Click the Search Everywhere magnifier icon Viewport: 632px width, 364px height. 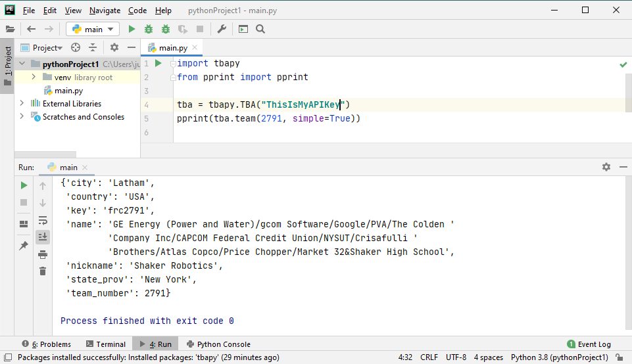[260, 29]
